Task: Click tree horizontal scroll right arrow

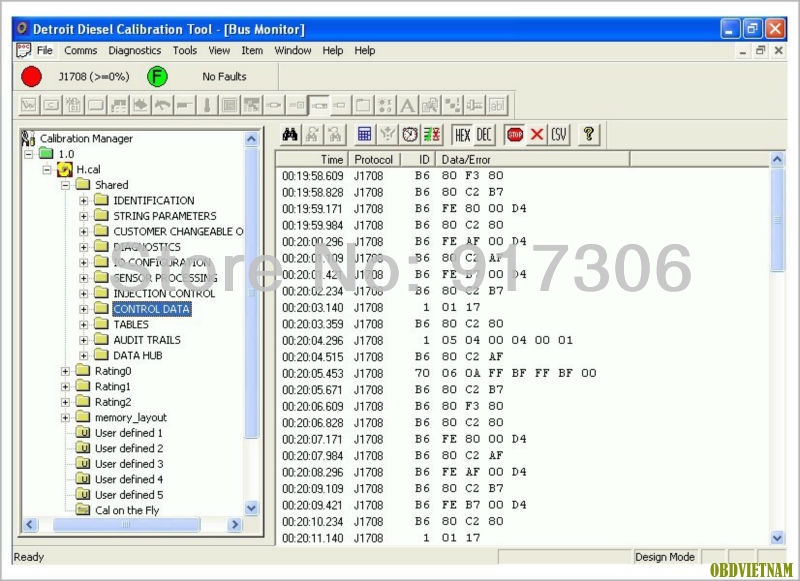Action: 235,524
